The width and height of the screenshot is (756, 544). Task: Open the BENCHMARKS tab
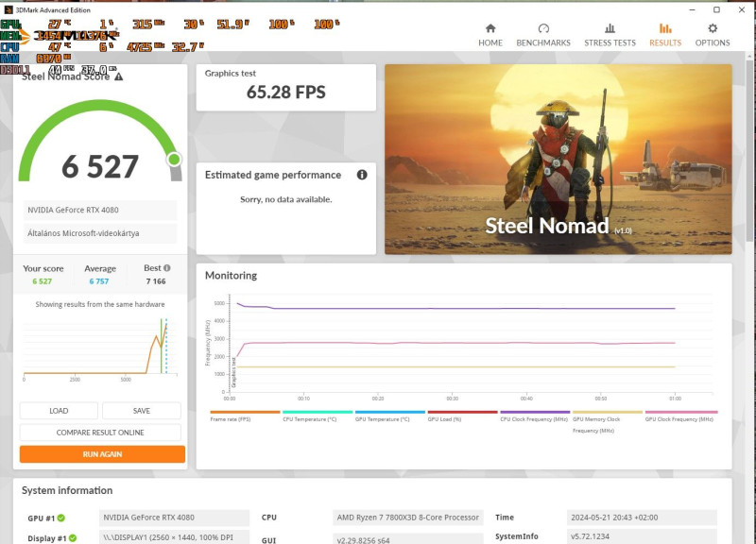click(x=543, y=35)
